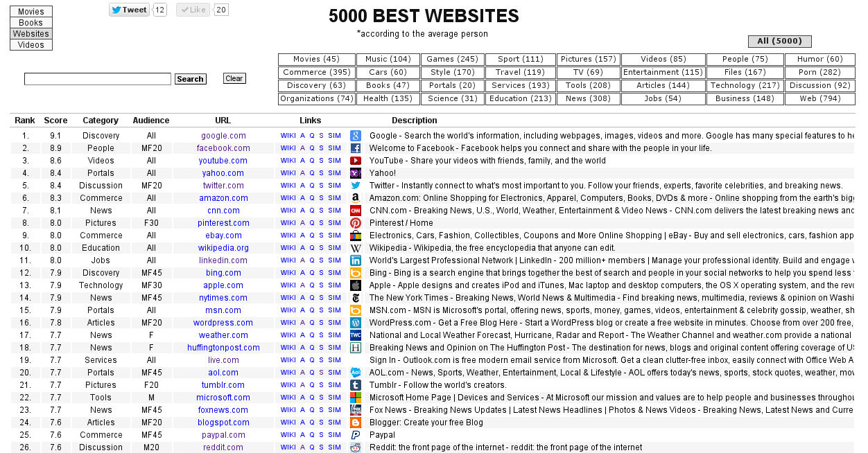Click the Twitter bird favicon
Screen dimensions: 868x453
356,186
